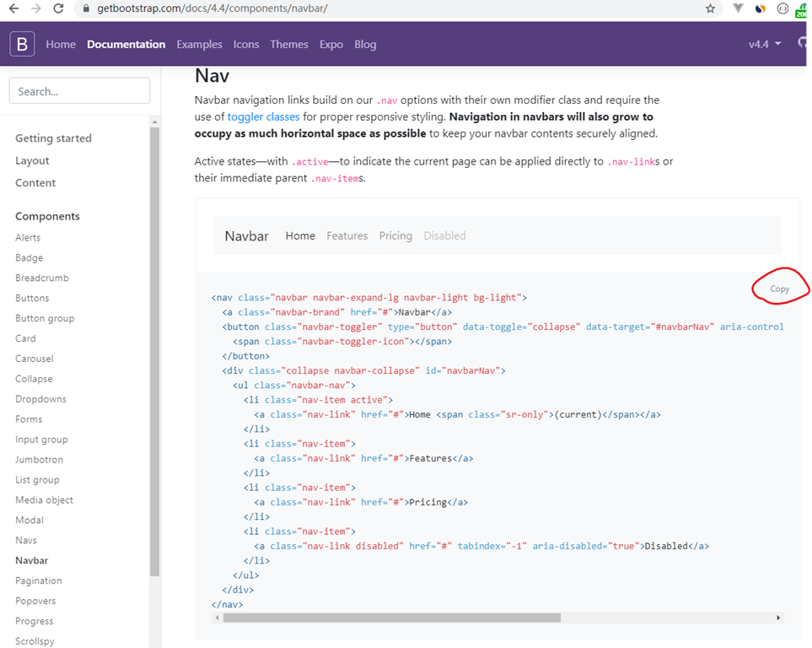Copy the navbar code snippet
Viewport: 812px width, 648px height.
tap(779, 289)
